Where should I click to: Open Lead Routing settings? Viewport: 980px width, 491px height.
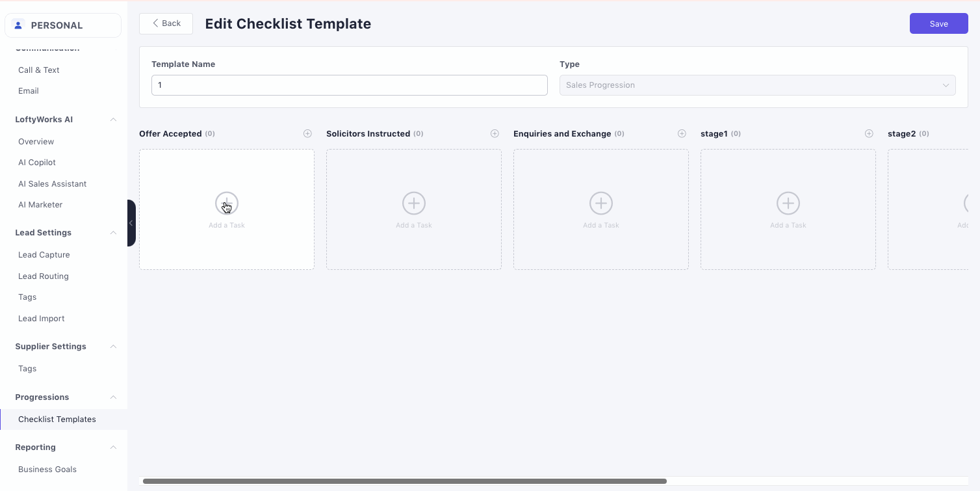pyautogui.click(x=44, y=276)
